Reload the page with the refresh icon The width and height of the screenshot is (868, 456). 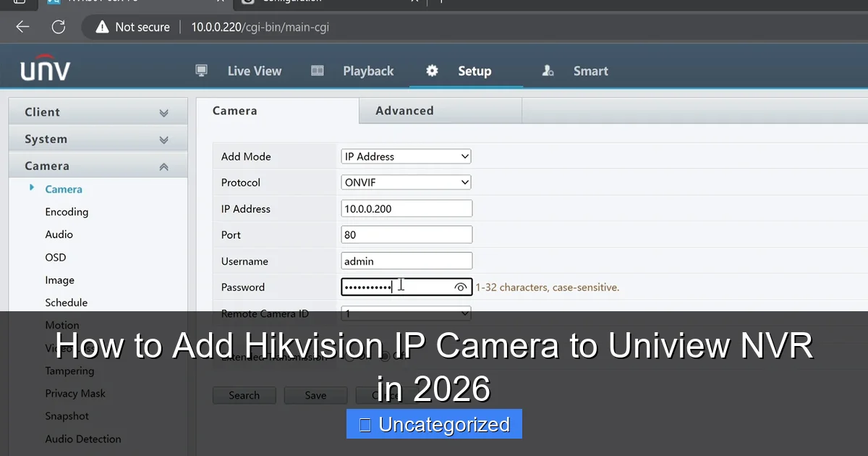click(x=59, y=27)
